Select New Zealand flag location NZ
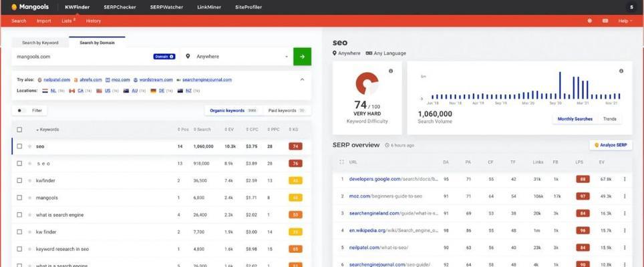 [188, 91]
